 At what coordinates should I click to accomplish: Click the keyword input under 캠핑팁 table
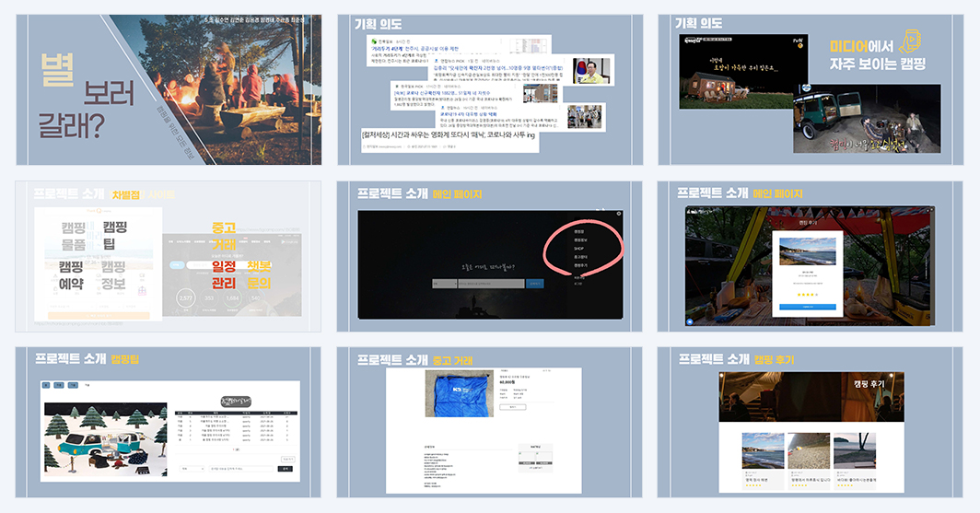coord(242,469)
